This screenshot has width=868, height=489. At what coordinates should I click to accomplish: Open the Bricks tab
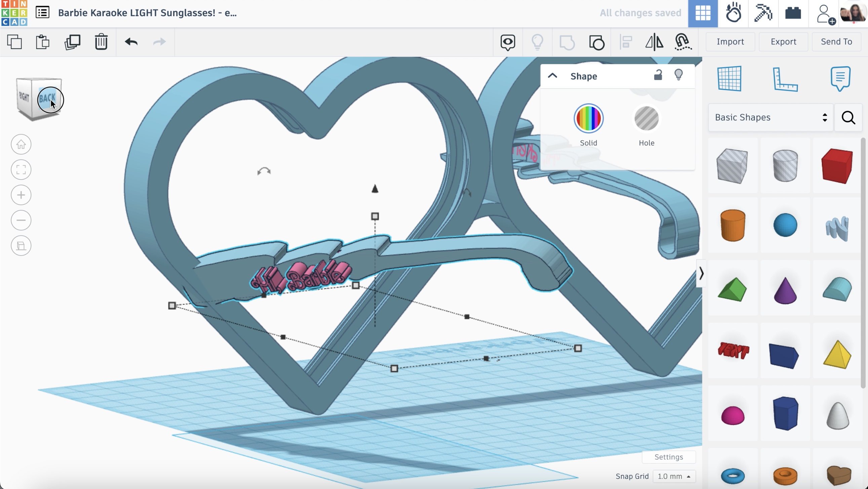pos(793,13)
